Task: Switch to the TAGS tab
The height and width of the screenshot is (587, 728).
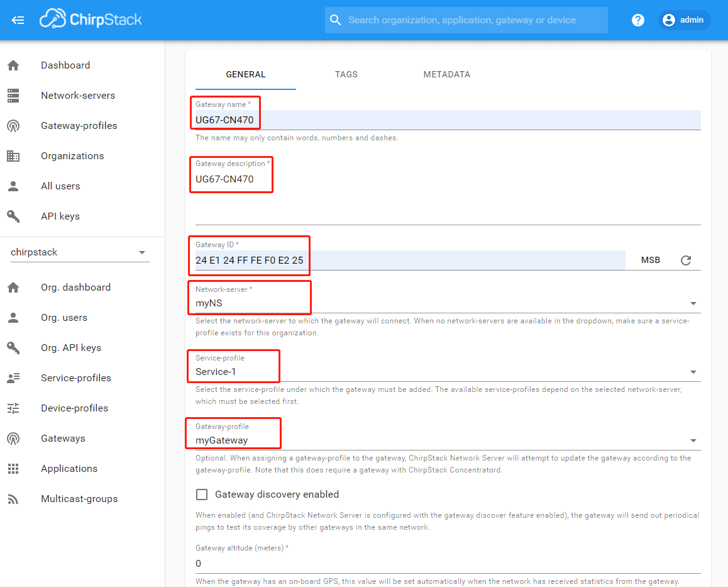Action: (x=346, y=74)
